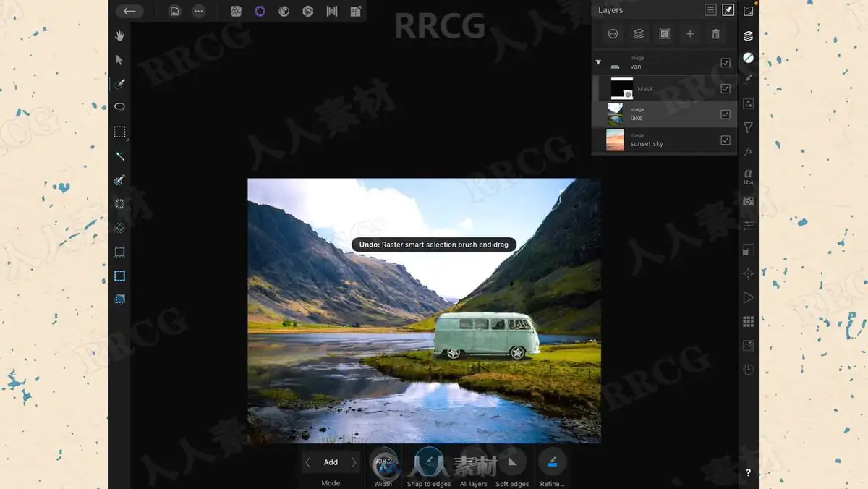
Task: Open the Filters funnel studio
Action: click(x=748, y=127)
